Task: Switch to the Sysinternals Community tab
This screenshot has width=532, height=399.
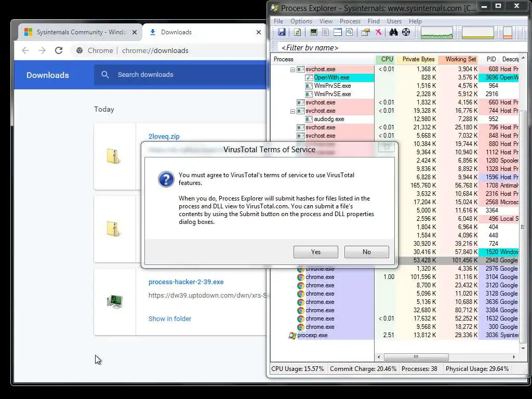Action: [x=79, y=32]
